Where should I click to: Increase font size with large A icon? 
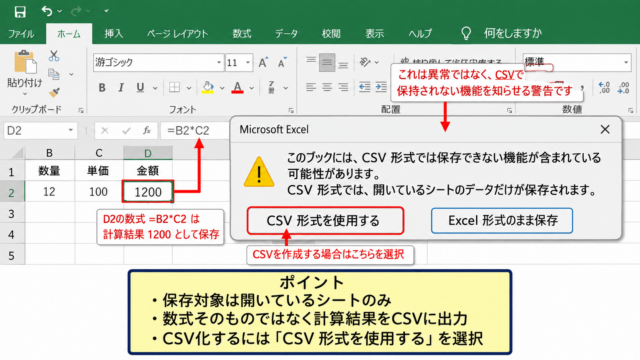tap(263, 62)
